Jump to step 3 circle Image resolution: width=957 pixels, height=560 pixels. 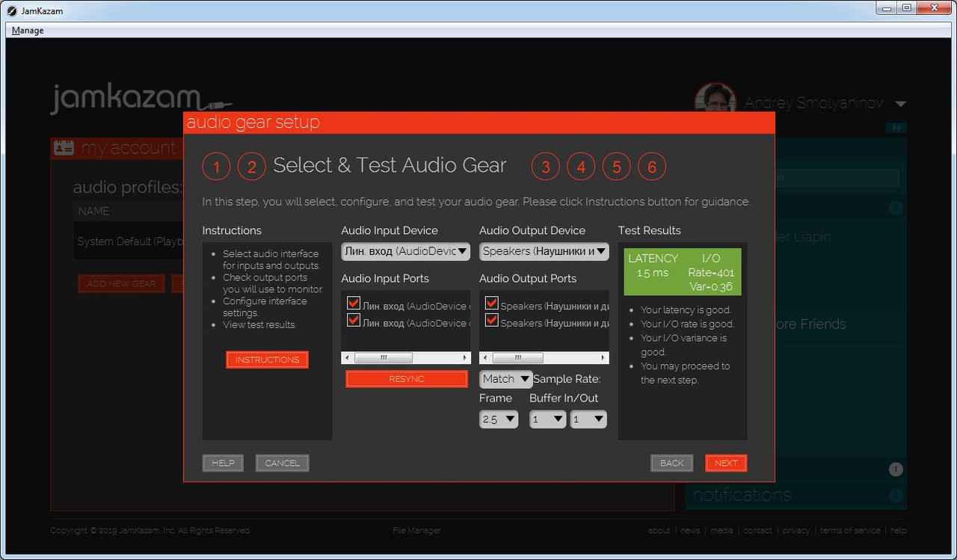point(546,167)
